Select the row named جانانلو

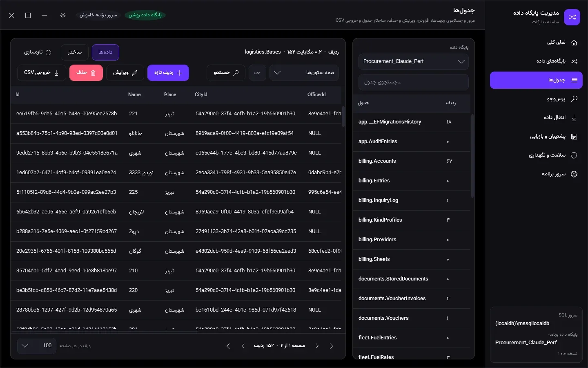(176, 133)
